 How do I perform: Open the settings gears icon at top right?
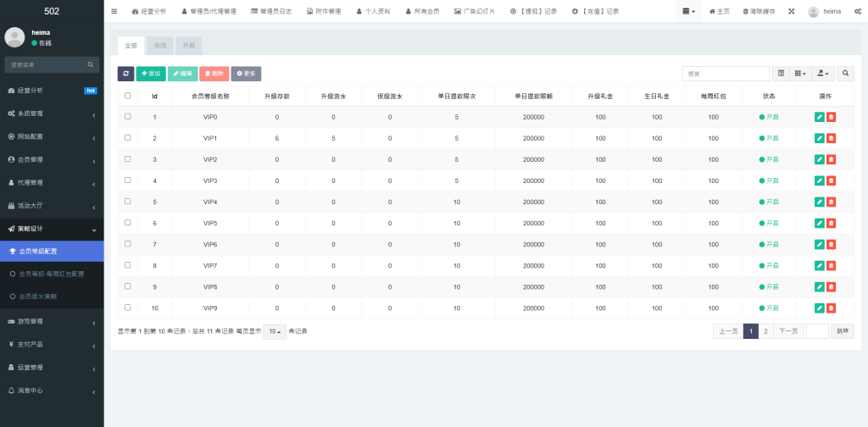tap(856, 12)
